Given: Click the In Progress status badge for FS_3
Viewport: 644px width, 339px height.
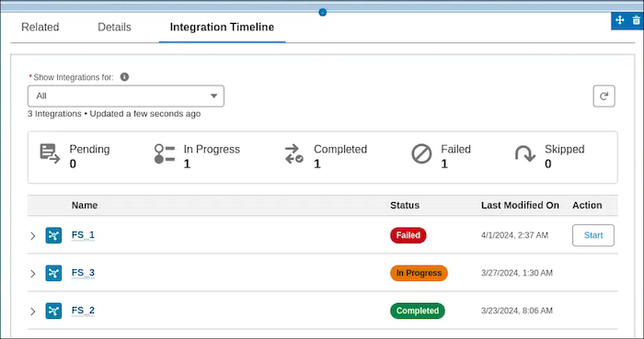Looking at the screenshot, I should tap(419, 273).
